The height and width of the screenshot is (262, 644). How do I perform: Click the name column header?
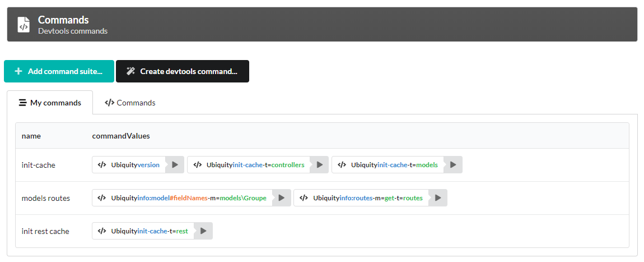(x=31, y=136)
